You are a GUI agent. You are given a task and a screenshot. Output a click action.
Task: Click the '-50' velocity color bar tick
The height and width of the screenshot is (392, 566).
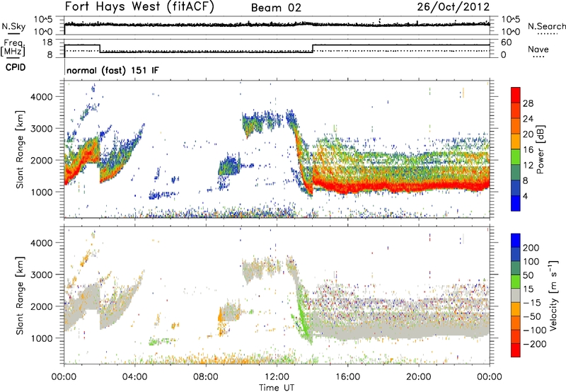click(532, 316)
